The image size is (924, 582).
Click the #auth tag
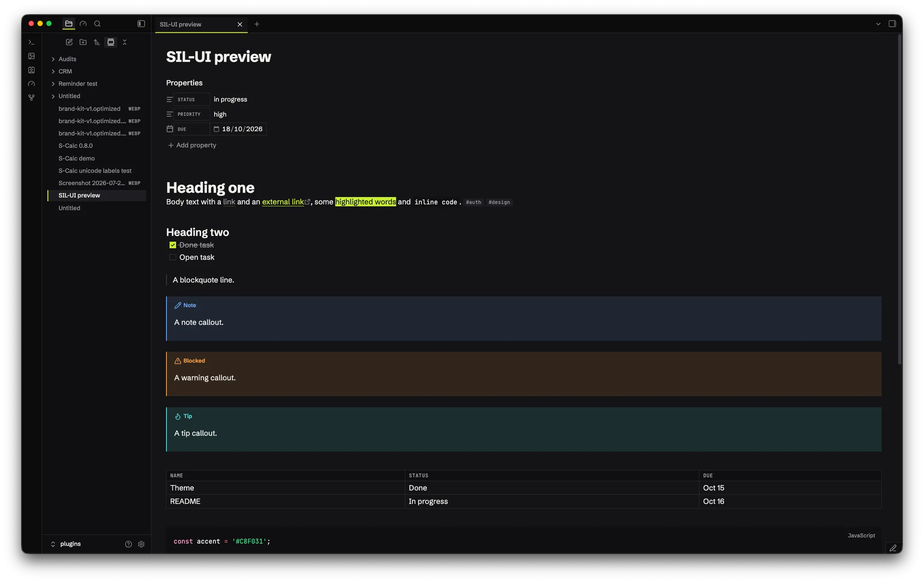click(x=473, y=202)
